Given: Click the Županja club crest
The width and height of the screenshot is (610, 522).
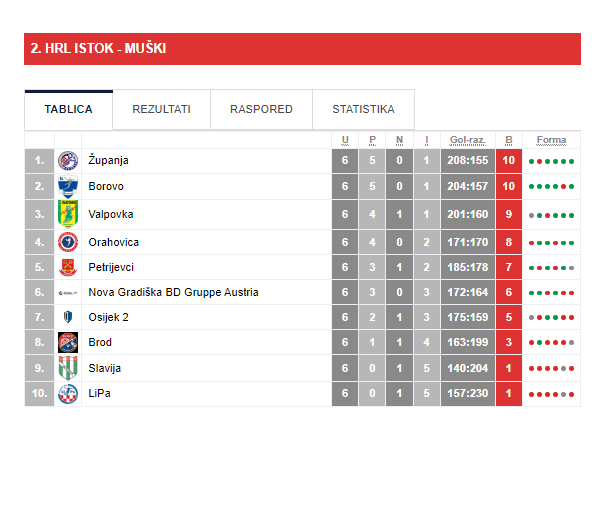Looking at the screenshot, I should 68,161.
